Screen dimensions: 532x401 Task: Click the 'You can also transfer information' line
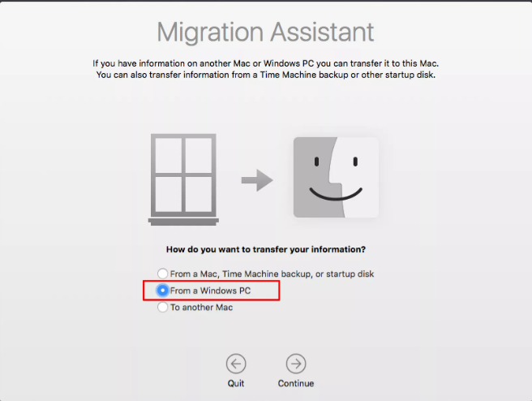pos(266,75)
